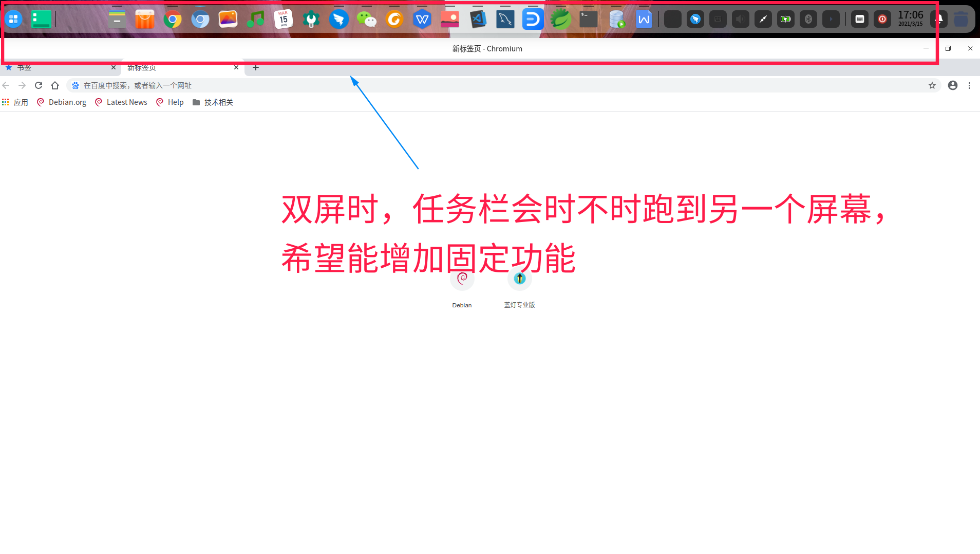Launch Google Chrome from the dock

[x=173, y=20]
